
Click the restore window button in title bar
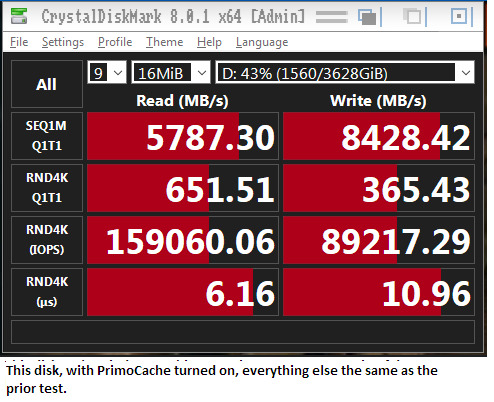click(x=367, y=16)
